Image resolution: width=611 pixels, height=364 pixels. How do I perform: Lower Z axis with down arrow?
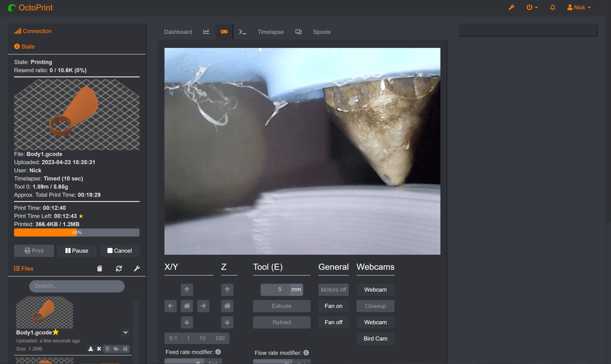click(x=227, y=322)
